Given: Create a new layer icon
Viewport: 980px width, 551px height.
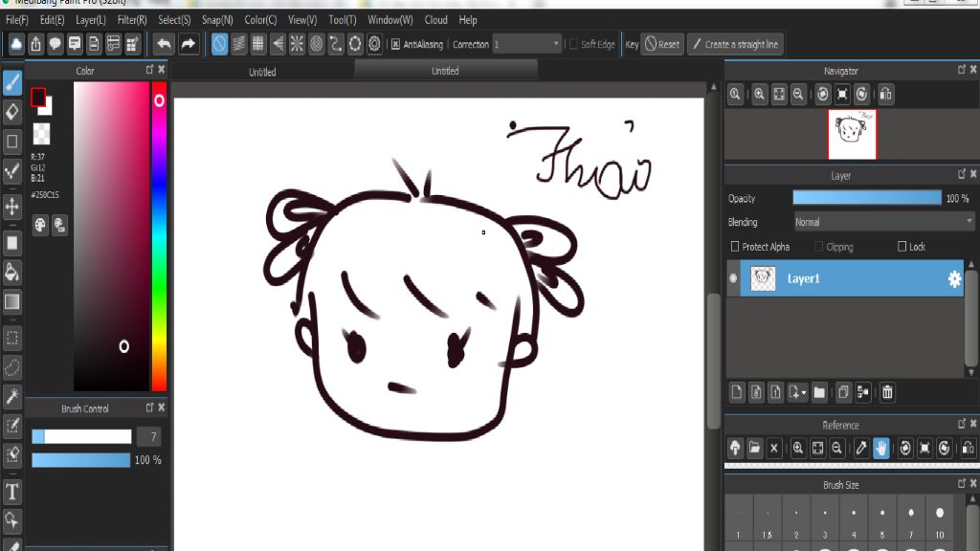Looking at the screenshot, I should 737,392.
